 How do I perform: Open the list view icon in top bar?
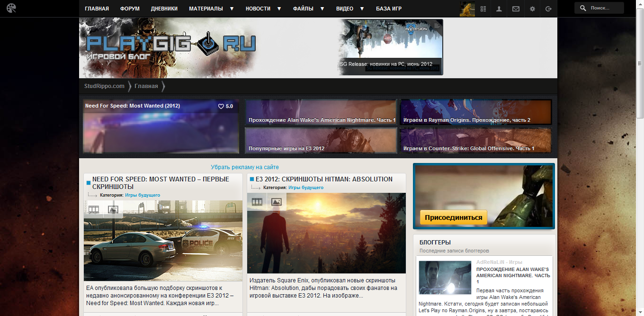pyautogui.click(x=483, y=9)
